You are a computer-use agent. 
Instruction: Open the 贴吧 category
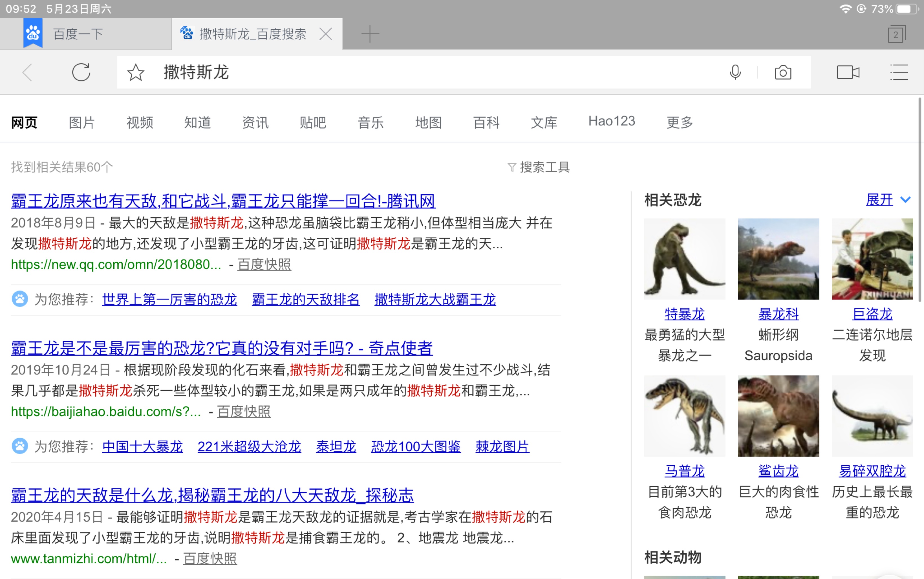(x=313, y=122)
